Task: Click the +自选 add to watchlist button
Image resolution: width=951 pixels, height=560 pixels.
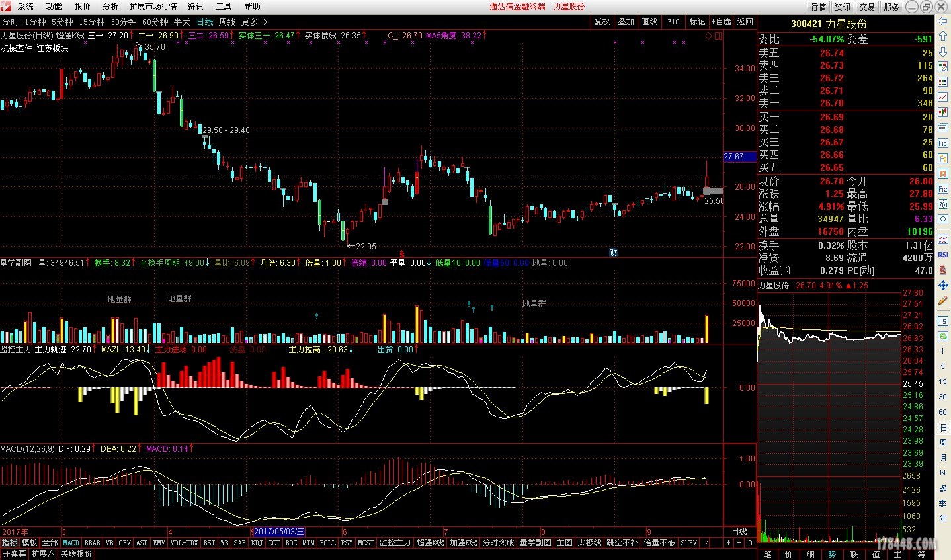Action: 721,22
